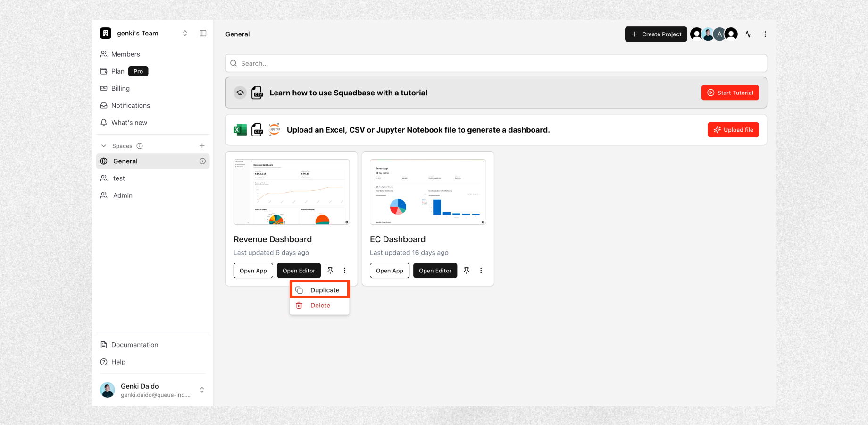Open EC Dashboard more options menu
868x425 pixels.
pyautogui.click(x=481, y=271)
